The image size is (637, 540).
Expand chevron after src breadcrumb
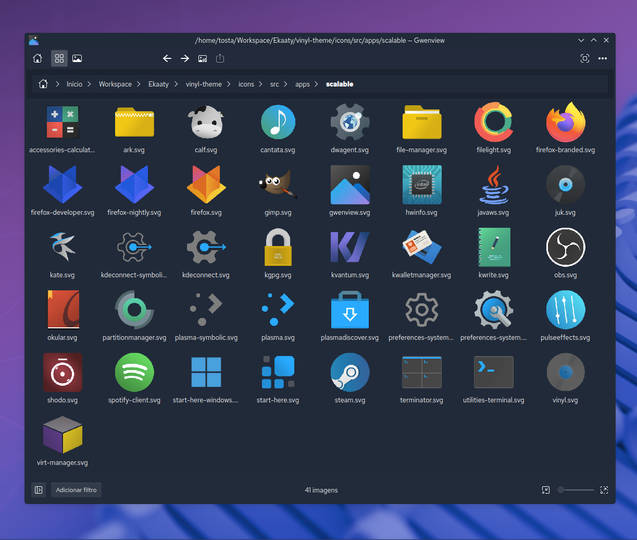(286, 84)
